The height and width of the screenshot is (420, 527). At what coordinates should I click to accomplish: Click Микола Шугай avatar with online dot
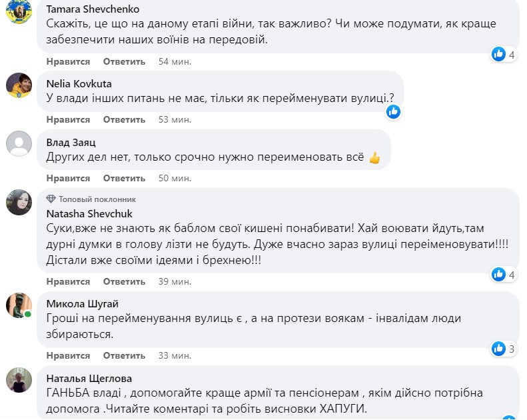pyautogui.click(x=19, y=305)
